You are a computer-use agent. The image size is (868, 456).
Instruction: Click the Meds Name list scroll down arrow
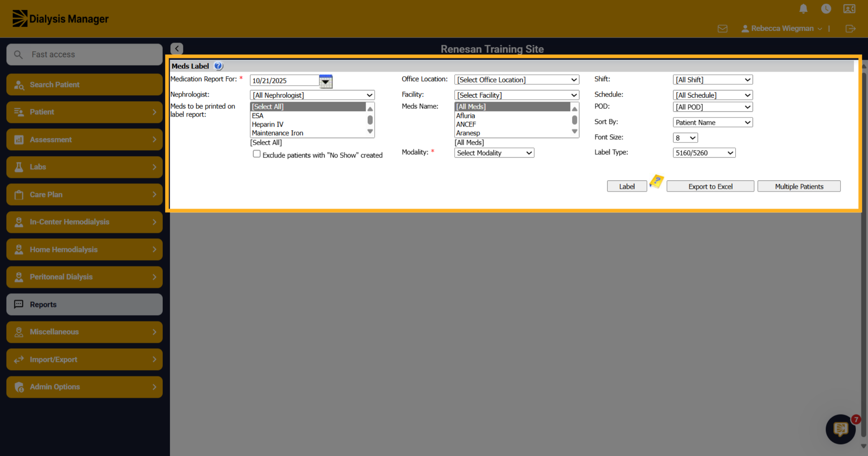574,132
